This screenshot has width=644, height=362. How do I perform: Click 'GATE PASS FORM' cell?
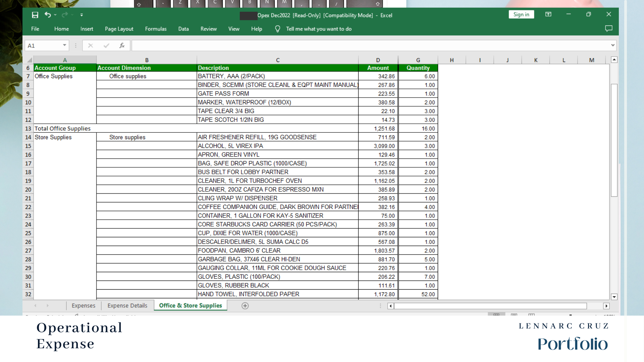click(x=278, y=94)
